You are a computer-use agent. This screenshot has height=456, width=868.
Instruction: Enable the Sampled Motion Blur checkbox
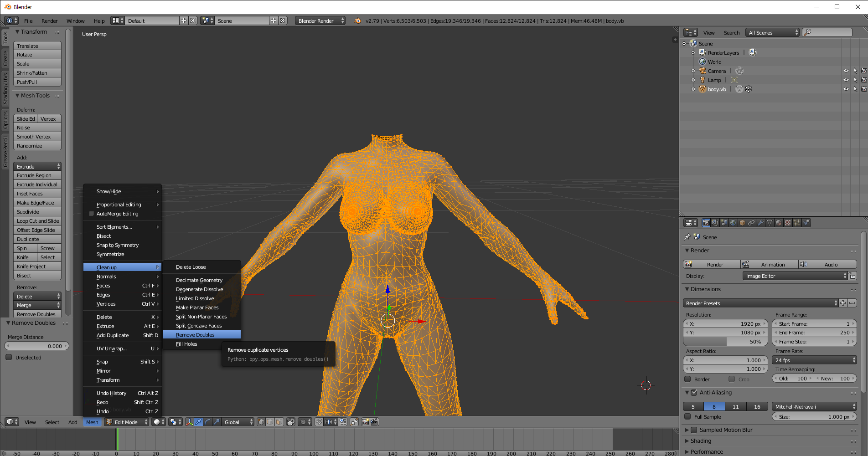(x=694, y=430)
